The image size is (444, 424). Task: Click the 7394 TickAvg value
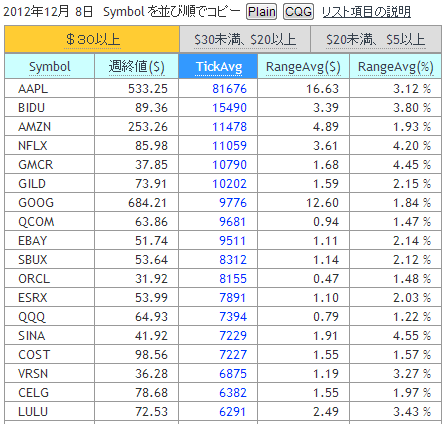tap(233, 317)
